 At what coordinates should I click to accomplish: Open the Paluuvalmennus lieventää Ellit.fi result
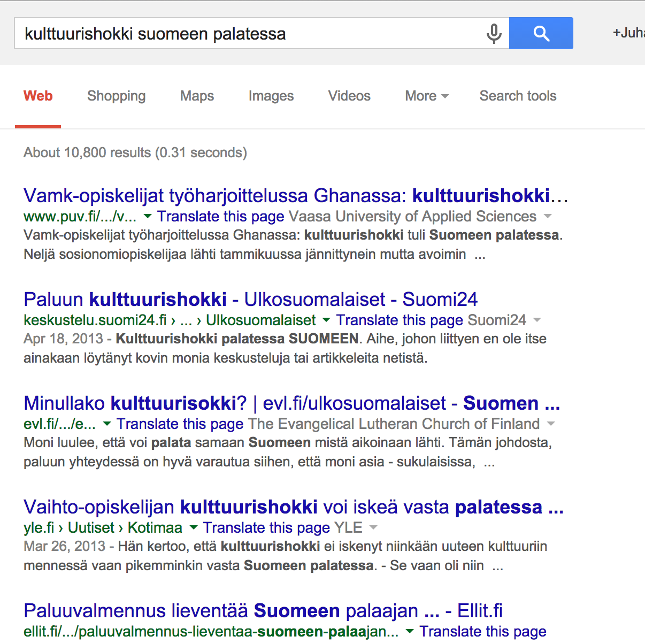263,611
